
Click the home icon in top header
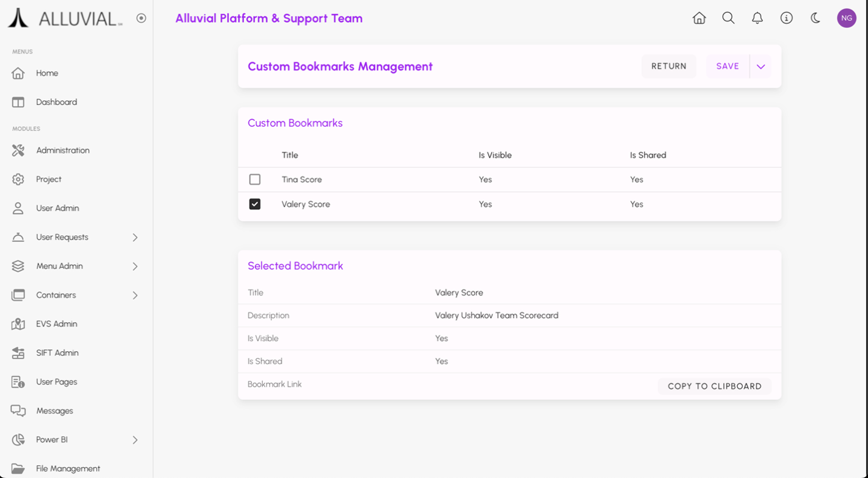[x=699, y=18]
